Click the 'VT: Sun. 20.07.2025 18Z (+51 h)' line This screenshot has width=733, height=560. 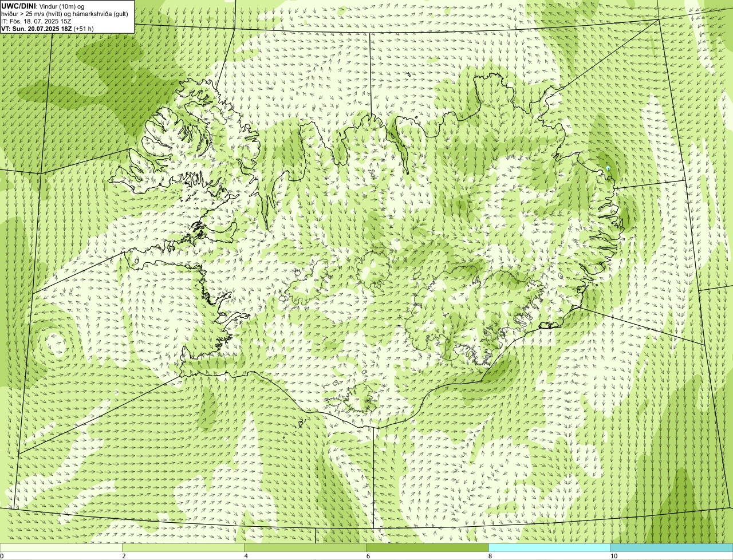(48, 28)
